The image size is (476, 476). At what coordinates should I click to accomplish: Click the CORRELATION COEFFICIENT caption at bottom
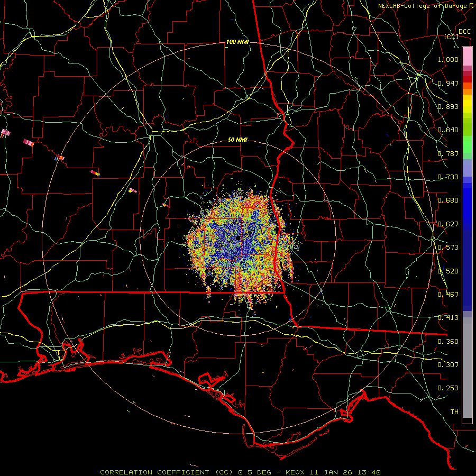(x=240, y=472)
